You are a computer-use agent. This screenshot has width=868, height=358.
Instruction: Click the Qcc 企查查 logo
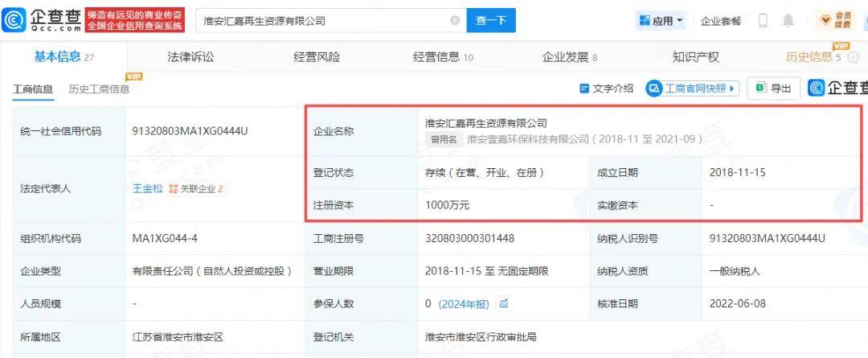42,19
